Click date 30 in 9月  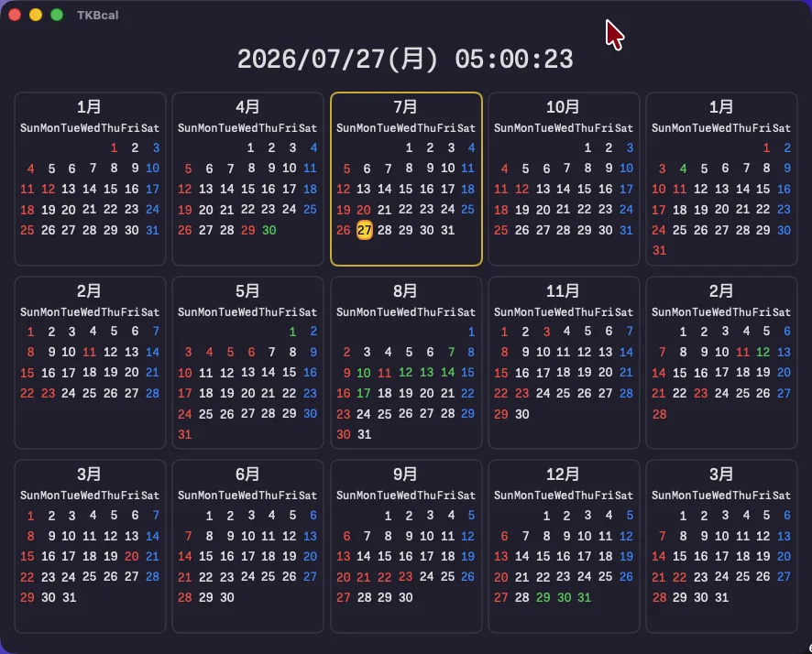(x=405, y=597)
